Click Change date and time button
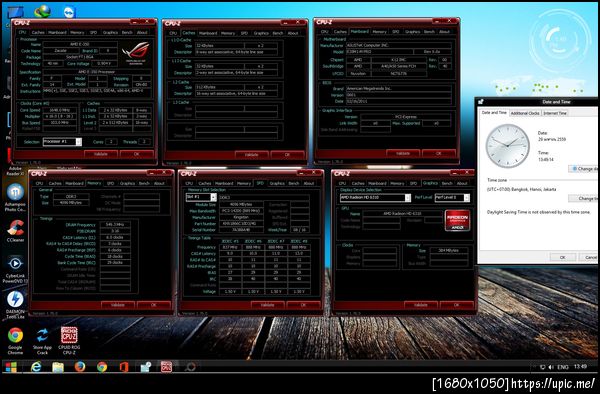The image size is (600, 394). coord(584,169)
